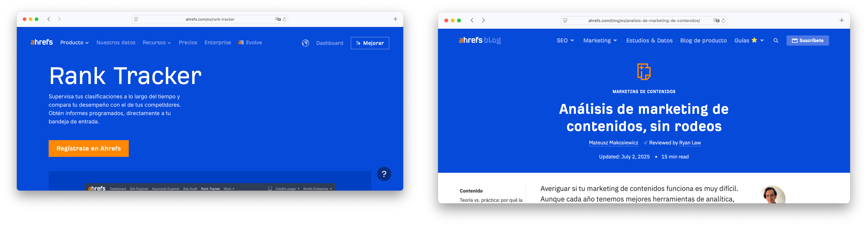Select Site Audit in embedded toolbar
This screenshot has height=227, width=868.
pos(190,189)
